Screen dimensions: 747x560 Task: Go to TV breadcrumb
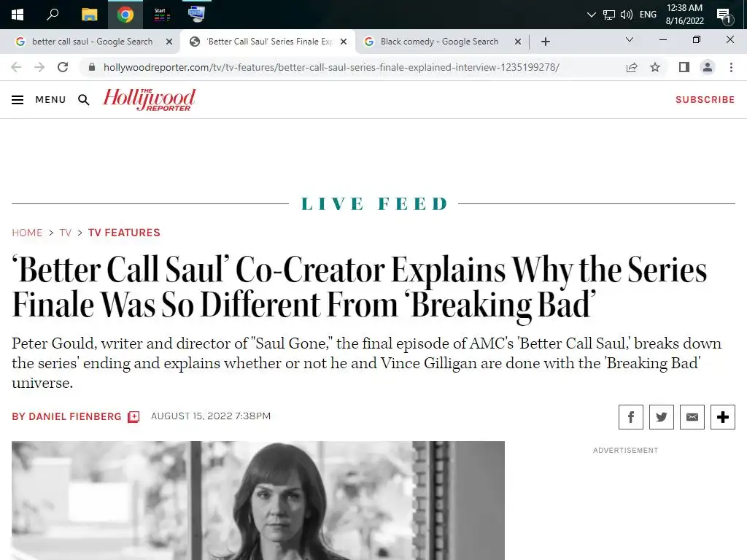[x=65, y=233]
